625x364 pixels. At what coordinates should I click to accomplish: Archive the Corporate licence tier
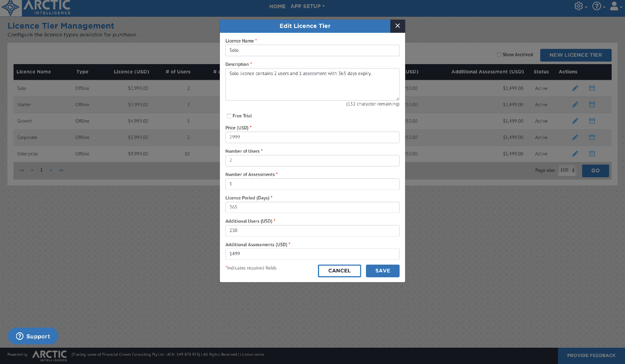pyautogui.click(x=592, y=137)
